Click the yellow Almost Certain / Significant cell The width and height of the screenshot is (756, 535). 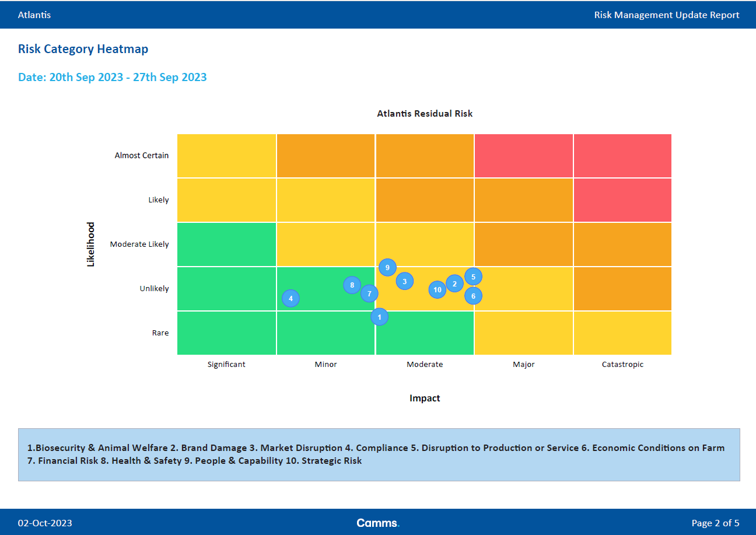tap(226, 156)
